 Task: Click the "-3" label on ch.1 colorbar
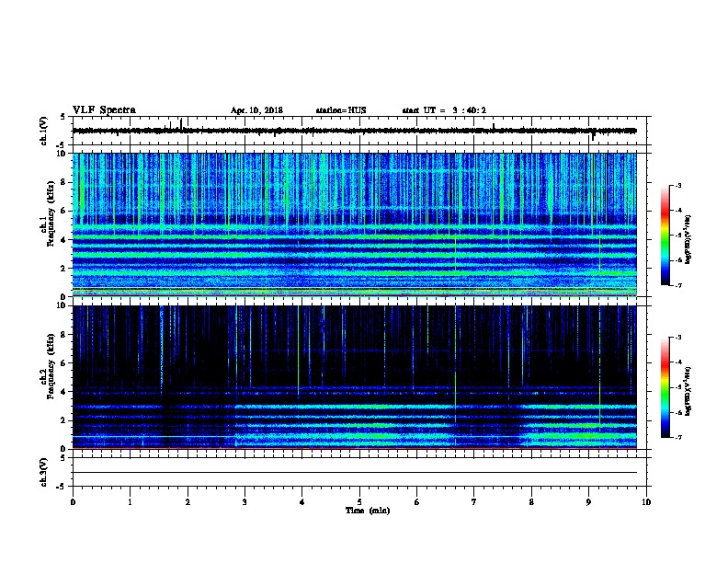coord(677,185)
